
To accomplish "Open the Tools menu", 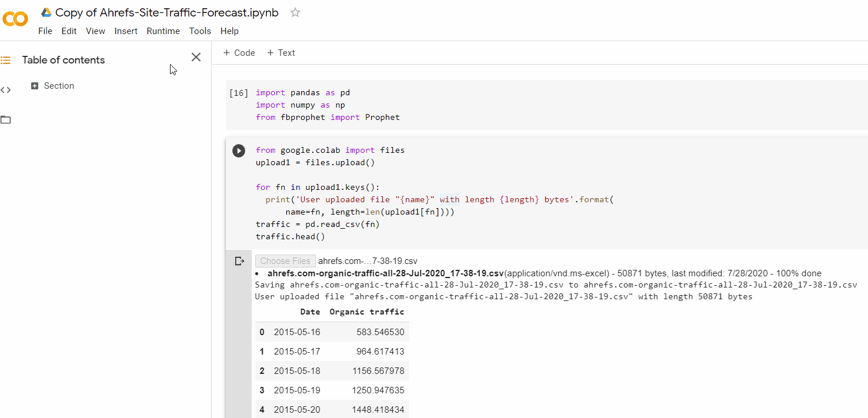I will [x=200, y=31].
